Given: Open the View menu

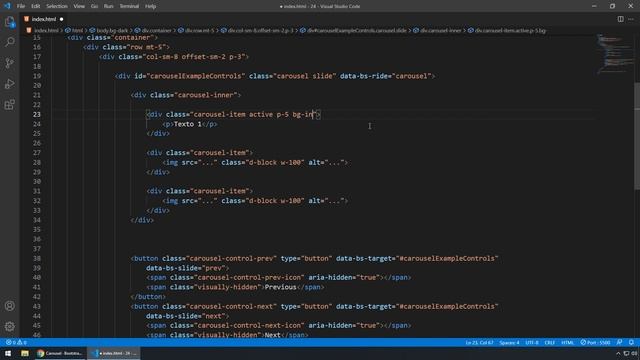Looking at the screenshot, I should (x=79, y=6).
